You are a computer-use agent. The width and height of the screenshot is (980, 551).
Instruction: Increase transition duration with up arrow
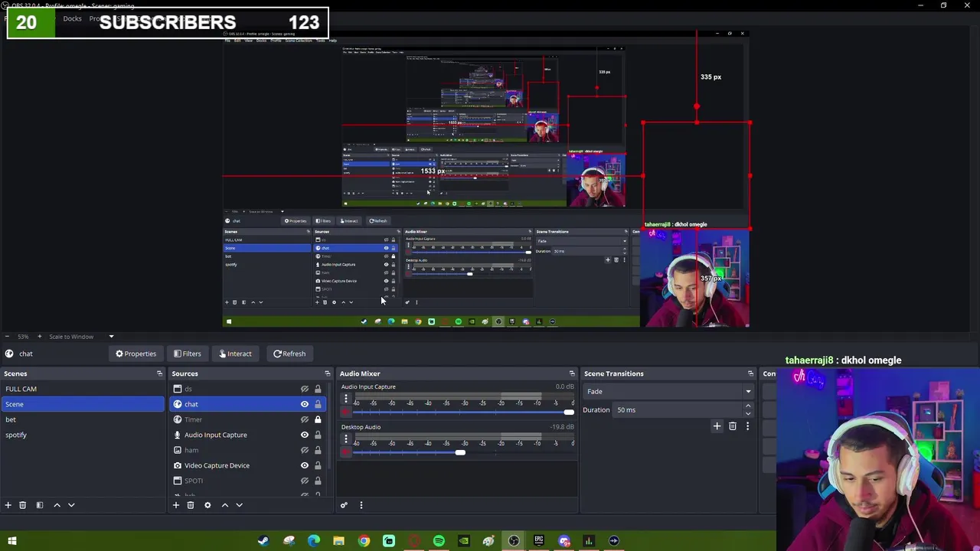pyautogui.click(x=748, y=406)
